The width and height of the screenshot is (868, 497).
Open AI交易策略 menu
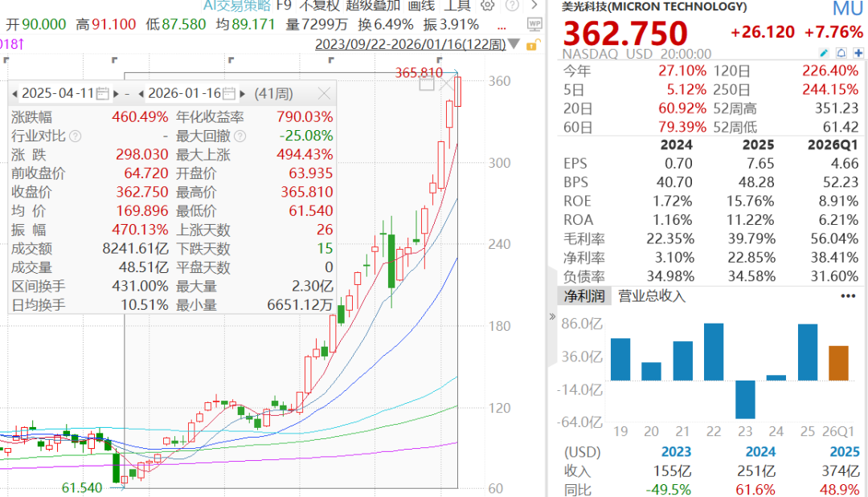pyautogui.click(x=237, y=5)
